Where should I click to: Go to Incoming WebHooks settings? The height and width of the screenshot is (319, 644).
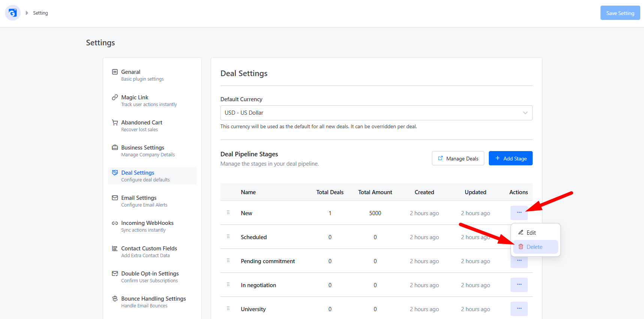coord(152,226)
